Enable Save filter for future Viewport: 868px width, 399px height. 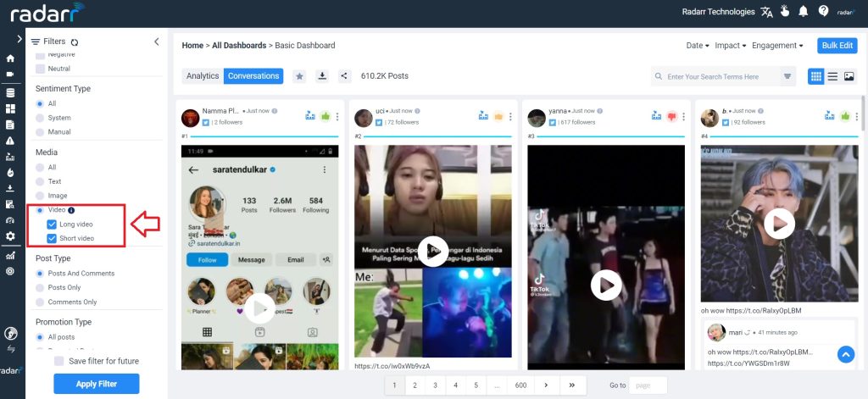59,362
